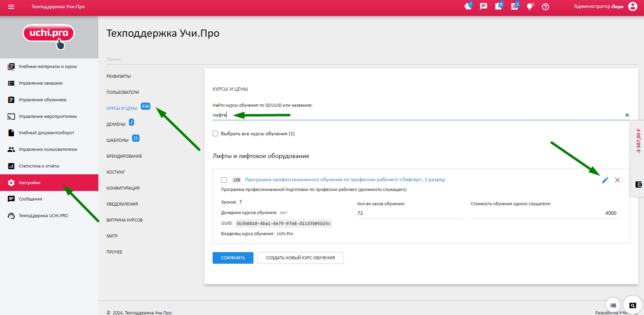Switch to РЕКВИЗИТЫ settings section
644x315 pixels.
tap(119, 76)
